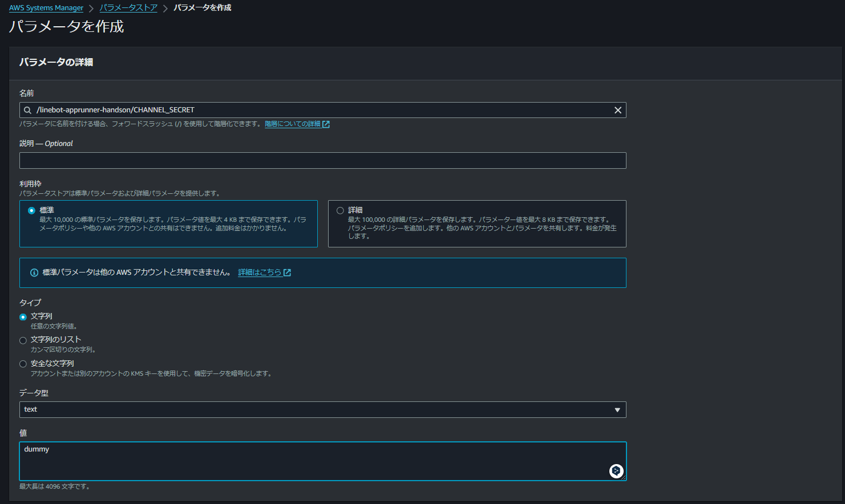This screenshot has width=845, height=504.
Task: Open the 階層についての詳細 link
Action: click(293, 124)
